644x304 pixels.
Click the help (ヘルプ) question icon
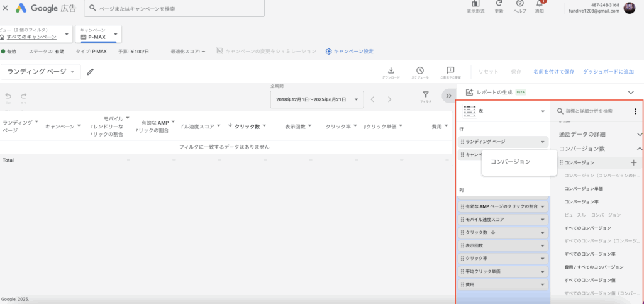[519, 4]
